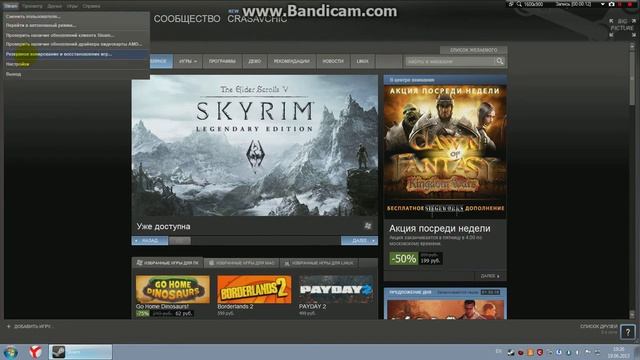Click the PAYDAY 2 title text
The image size is (640, 360).
point(312,307)
